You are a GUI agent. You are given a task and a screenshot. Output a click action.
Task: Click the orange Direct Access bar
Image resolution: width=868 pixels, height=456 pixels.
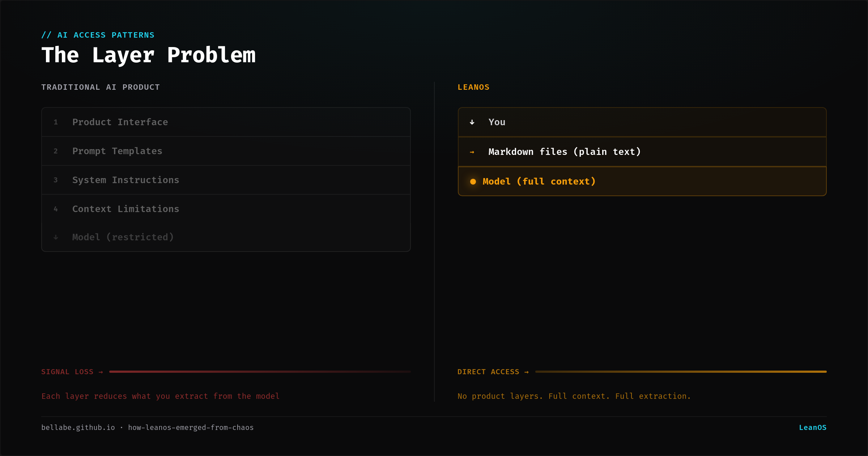(x=681, y=372)
